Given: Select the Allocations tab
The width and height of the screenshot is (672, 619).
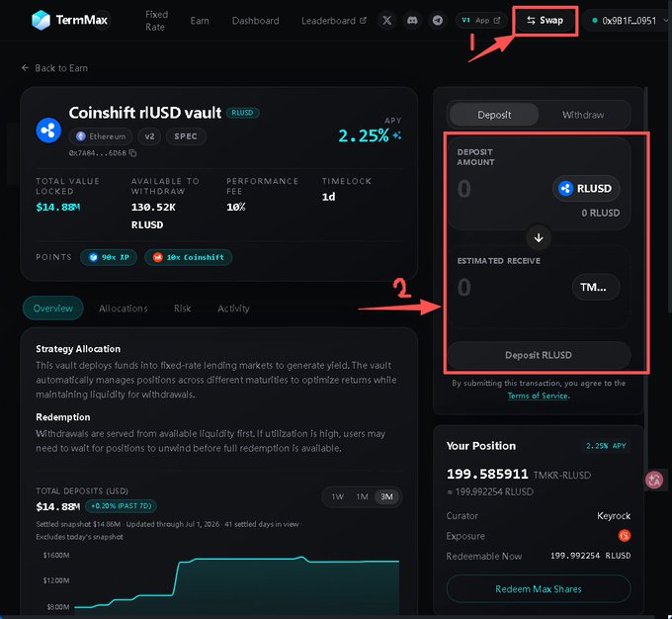Looking at the screenshot, I should 123,308.
